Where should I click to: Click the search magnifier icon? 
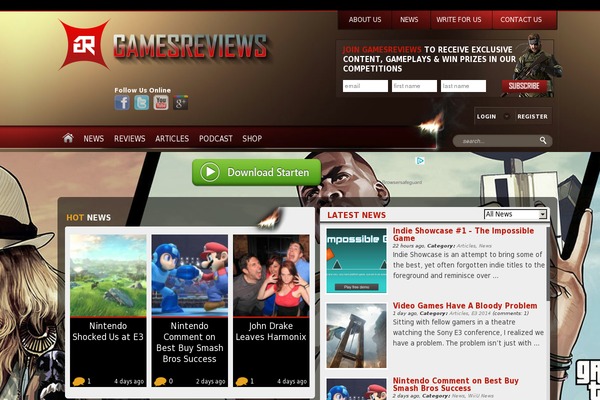tap(543, 140)
